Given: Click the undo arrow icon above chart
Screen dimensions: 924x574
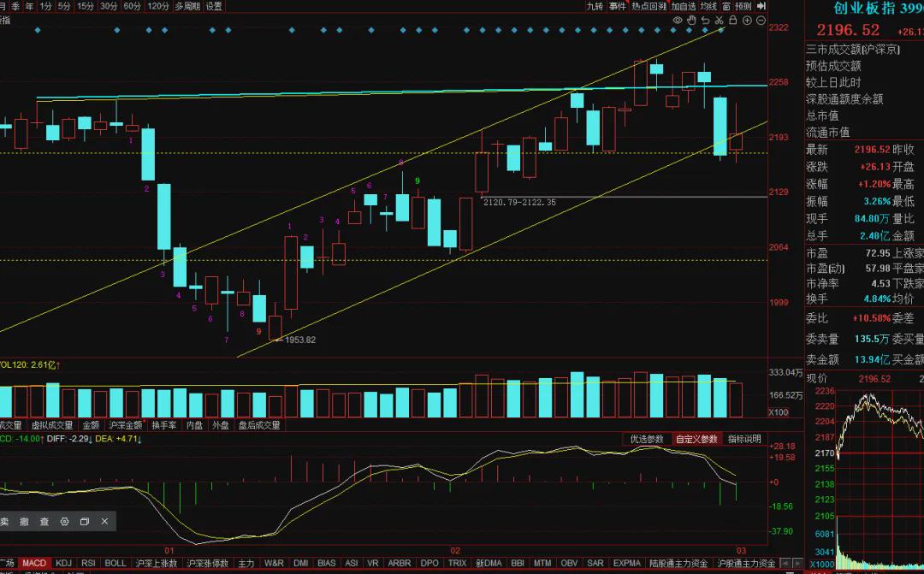Looking at the screenshot, I should 705,21.
